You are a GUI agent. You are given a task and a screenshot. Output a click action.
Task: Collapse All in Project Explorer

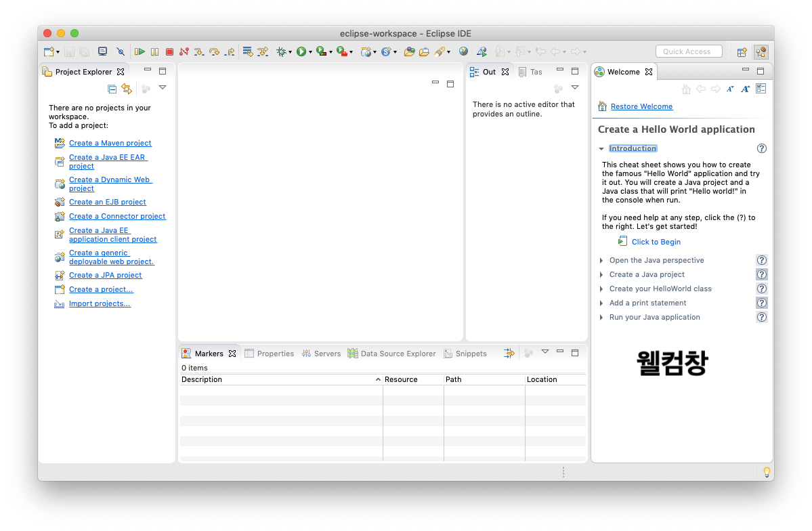point(112,89)
